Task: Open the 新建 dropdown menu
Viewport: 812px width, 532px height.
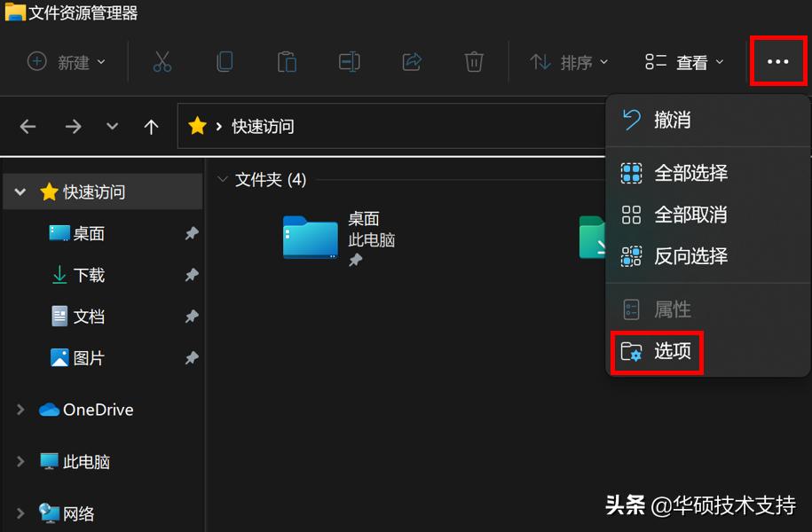Action: click(66, 61)
